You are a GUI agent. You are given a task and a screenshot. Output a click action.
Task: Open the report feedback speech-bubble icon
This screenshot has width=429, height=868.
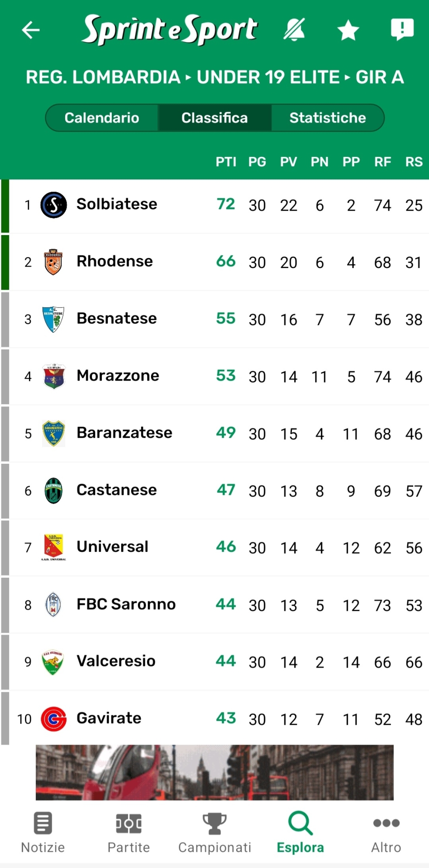[402, 29]
